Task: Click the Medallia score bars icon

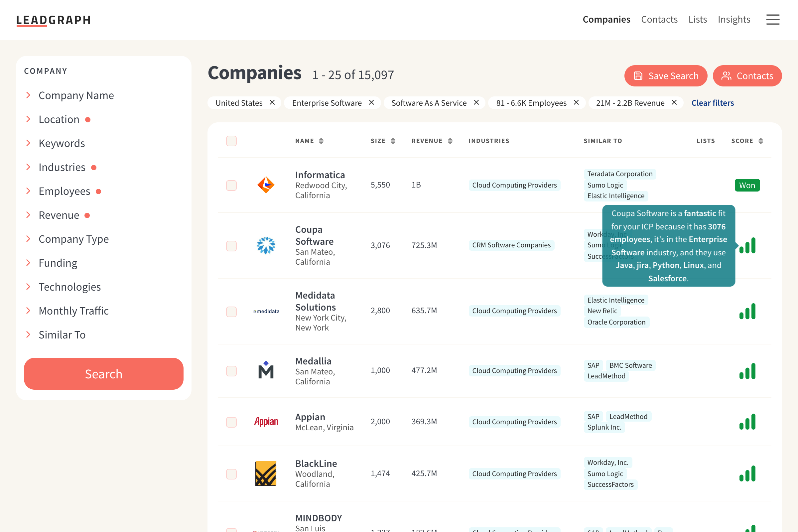Action: [747, 371]
